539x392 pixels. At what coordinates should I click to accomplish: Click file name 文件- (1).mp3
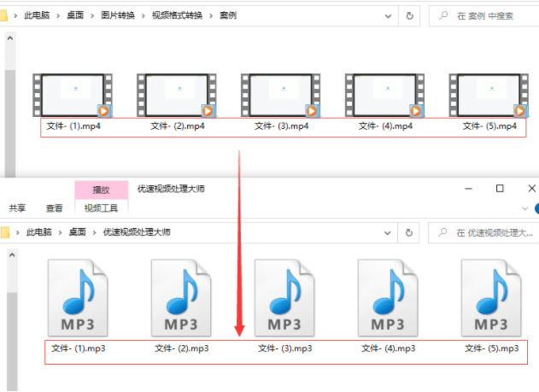tap(79, 348)
